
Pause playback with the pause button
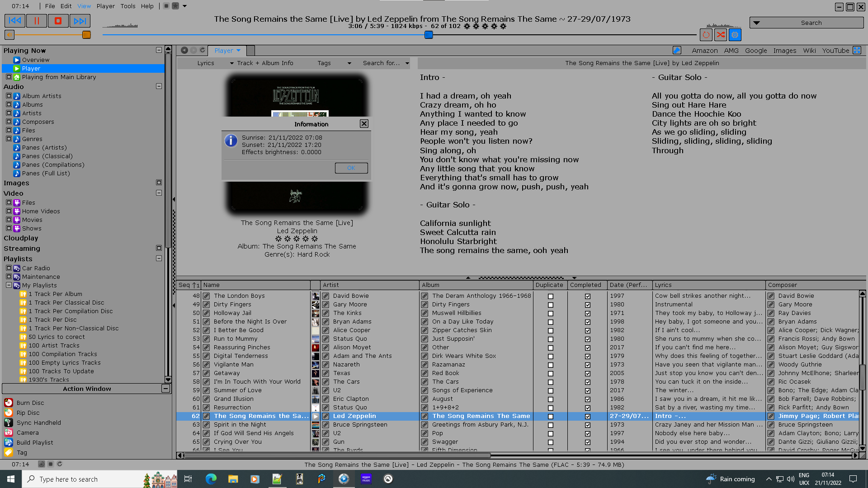click(x=37, y=21)
